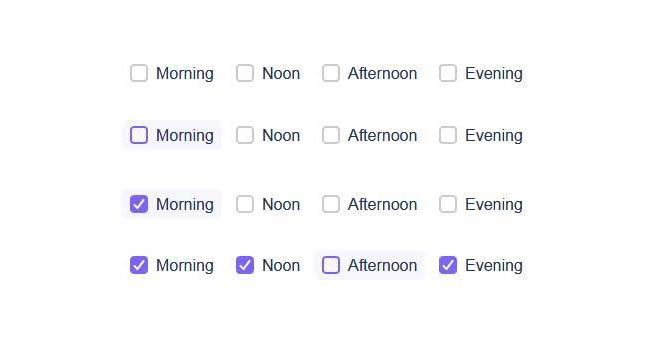Check the Evening checkbox in the first row
This screenshot has width=650, height=360.
(448, 73)
